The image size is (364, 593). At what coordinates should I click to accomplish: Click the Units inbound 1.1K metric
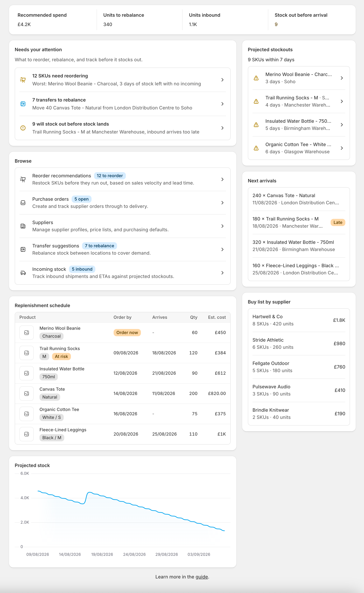[225, 20]
